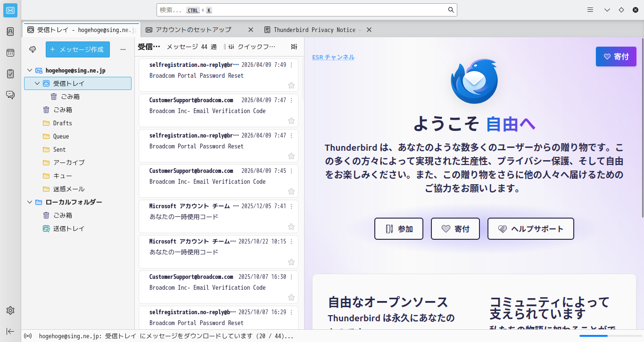
Task: Collapse the hogehoge@sing.ne.jp account tree
Action: 30,70
